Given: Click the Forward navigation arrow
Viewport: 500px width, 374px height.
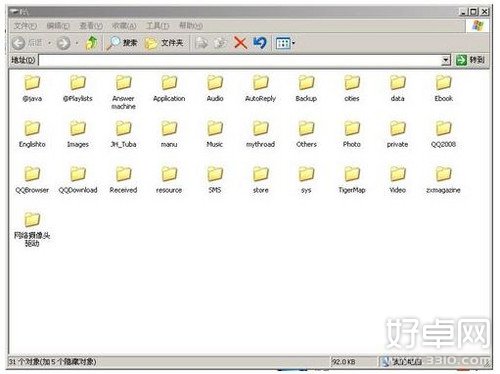Looking at the screenshot, I should pos(63,43).
